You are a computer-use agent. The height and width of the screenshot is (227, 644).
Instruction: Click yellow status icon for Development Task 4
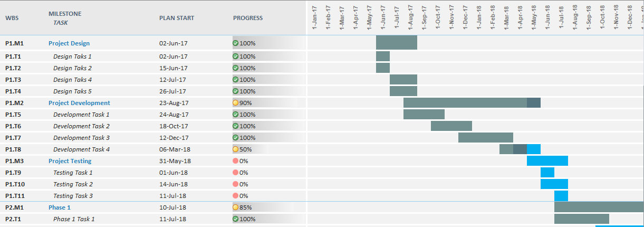click(236, 149)
